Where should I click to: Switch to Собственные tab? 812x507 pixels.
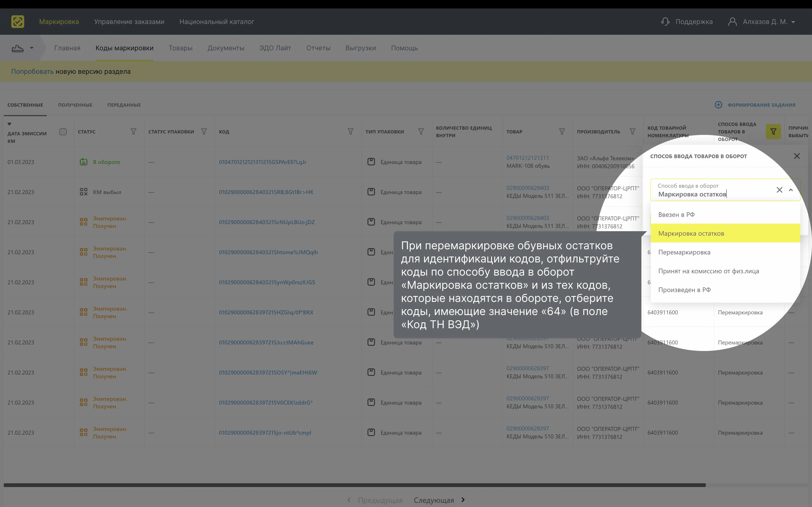coord(25,105)
